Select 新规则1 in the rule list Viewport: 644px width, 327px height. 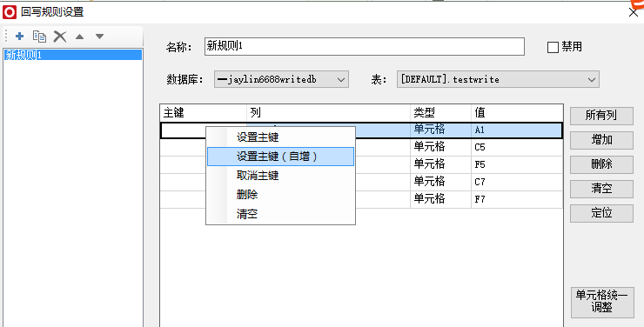(73, 55)
